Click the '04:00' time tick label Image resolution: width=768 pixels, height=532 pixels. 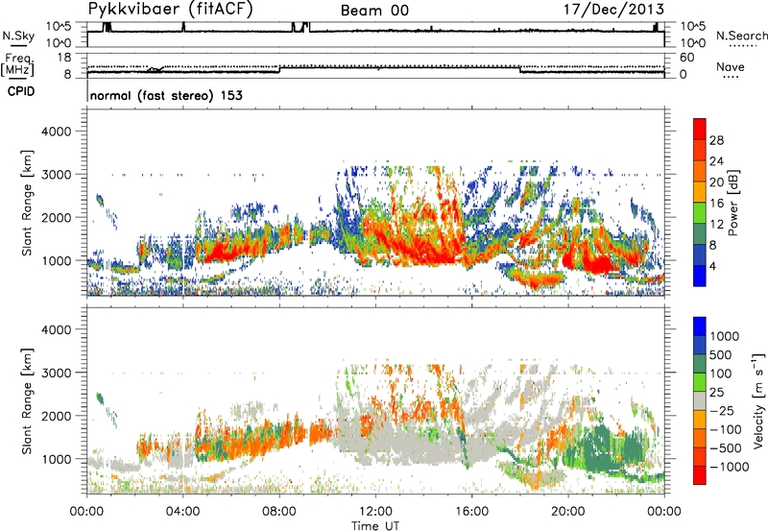[182, 512]
